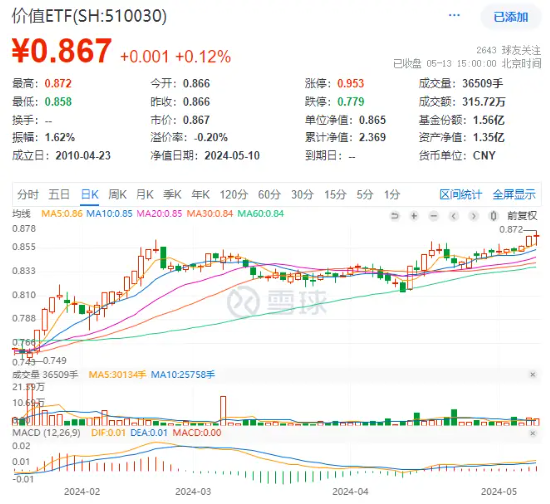This screenshot has height=504, width=550.
Task: Switch to the 分时 tab
Action: pyautogui.click(x=28, y=194)
